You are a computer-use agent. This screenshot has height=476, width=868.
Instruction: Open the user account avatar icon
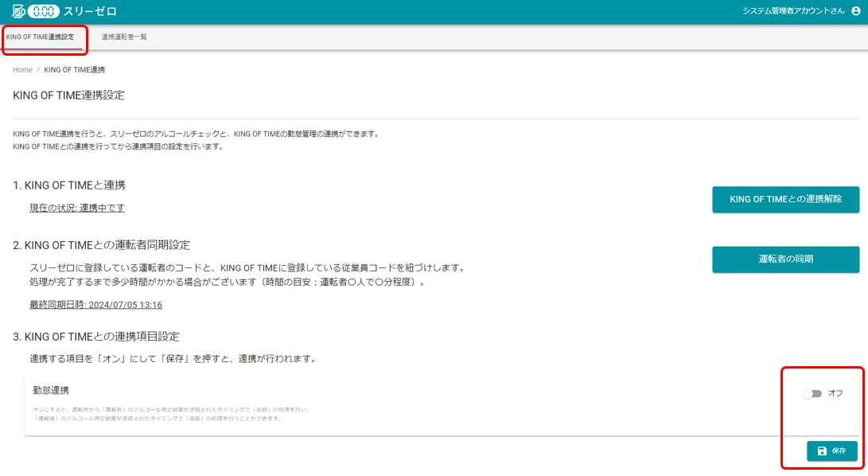click(856, 11)
